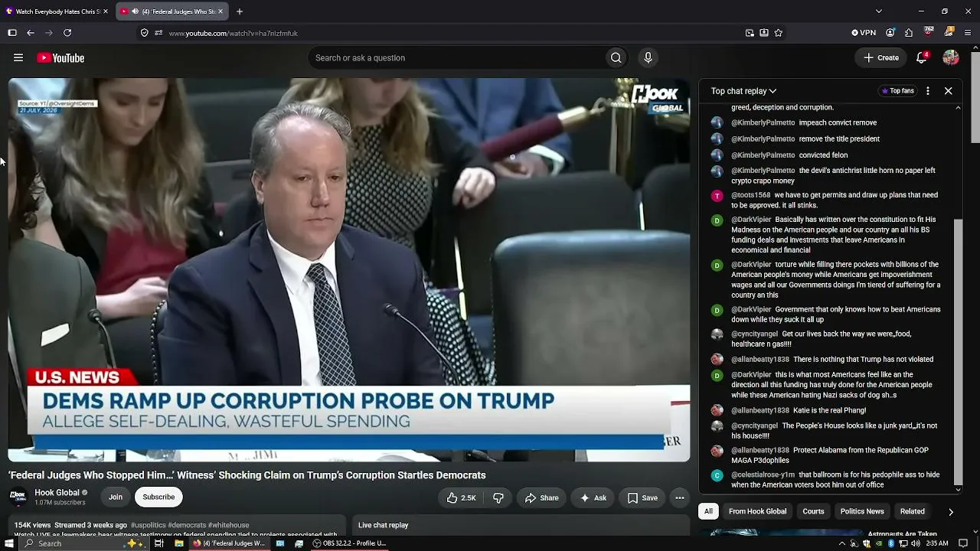This screenshot has width=980, height=551.
Task: Like the video with 2.5K likes
Action: tap(462, 497)
